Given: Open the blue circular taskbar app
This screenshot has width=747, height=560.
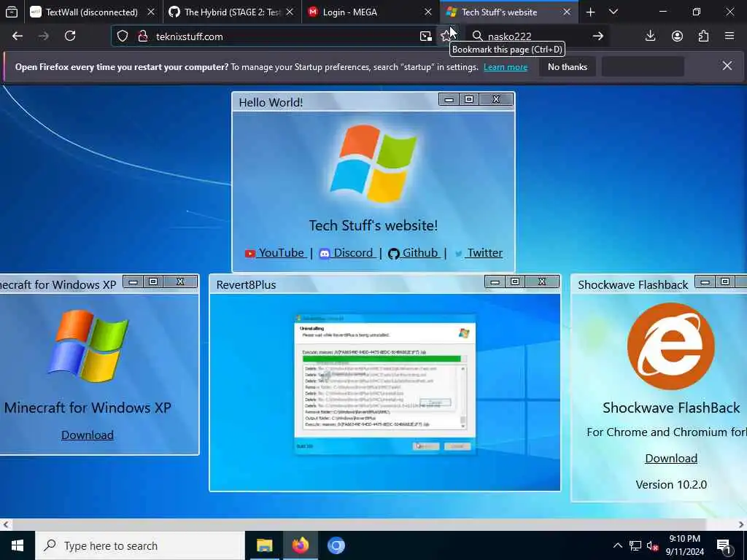Looking at the screenshot, I should tap(336, 545).
